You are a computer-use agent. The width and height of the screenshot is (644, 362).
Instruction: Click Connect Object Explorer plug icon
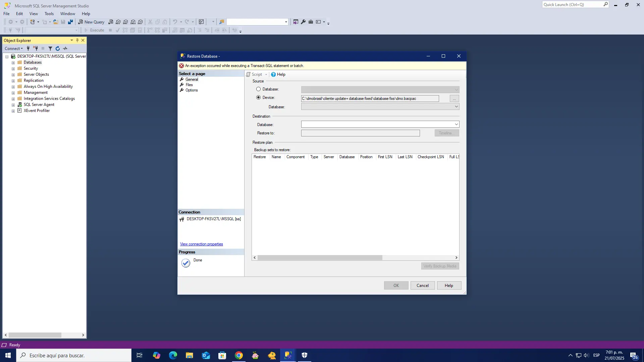coord(28,49)
